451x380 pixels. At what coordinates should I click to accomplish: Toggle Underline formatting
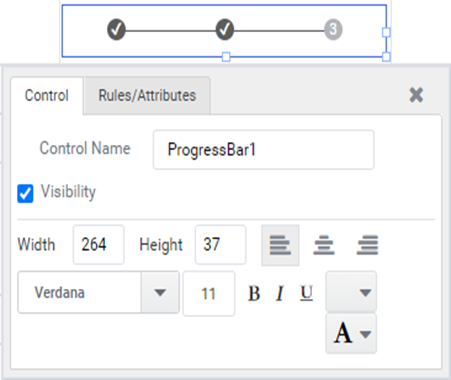[x=306, y=293]
